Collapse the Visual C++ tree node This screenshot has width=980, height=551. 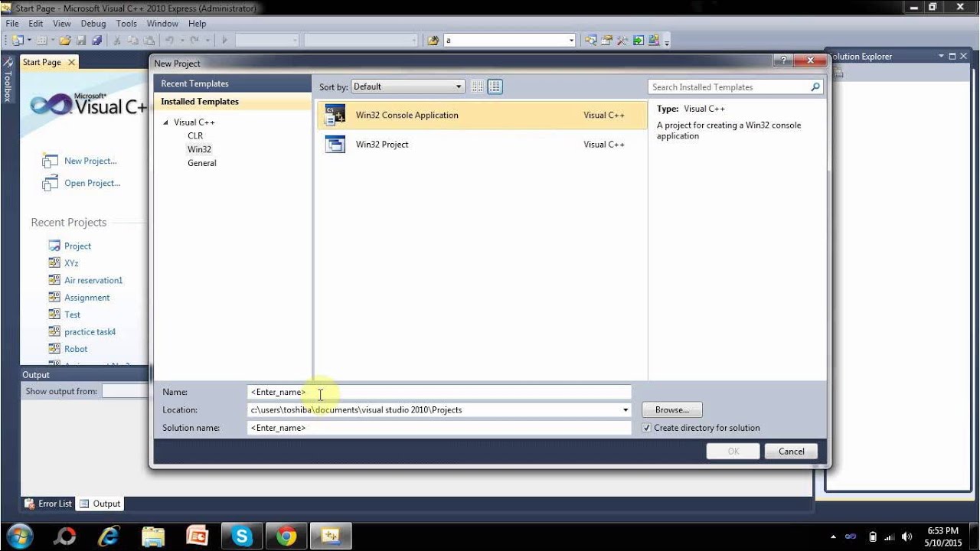pos(165,122)
